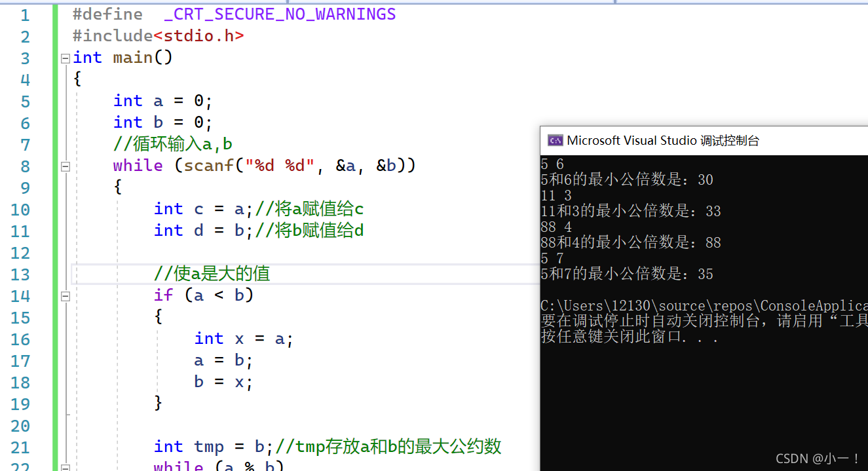Click console output '11和3的最小公倍数是: 33'
Image resolution: width=868 pixels, height=471 pixels.
click(x=632, y=211)
